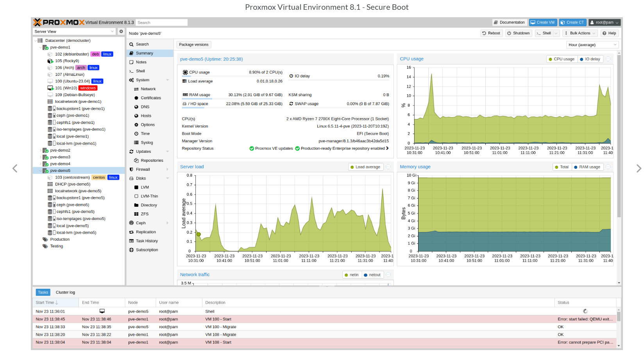
Task: Click the top Search input field
Action: coord(162,23)
